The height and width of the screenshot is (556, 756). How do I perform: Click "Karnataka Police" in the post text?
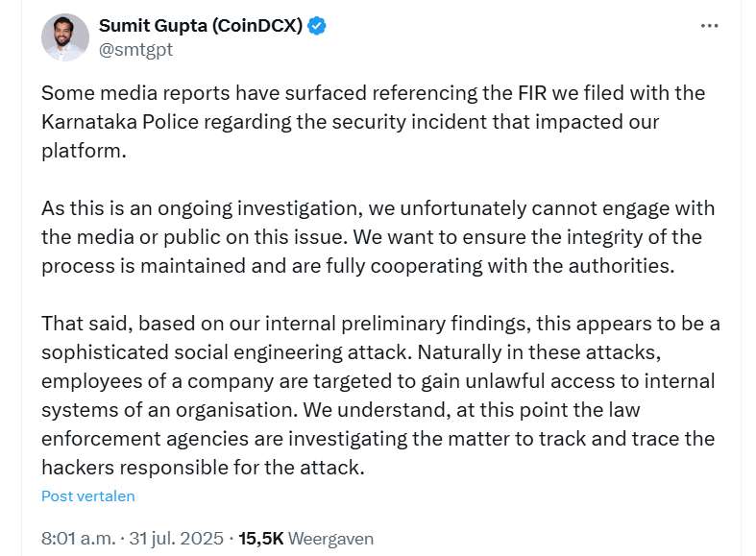[x=120, y=122]
